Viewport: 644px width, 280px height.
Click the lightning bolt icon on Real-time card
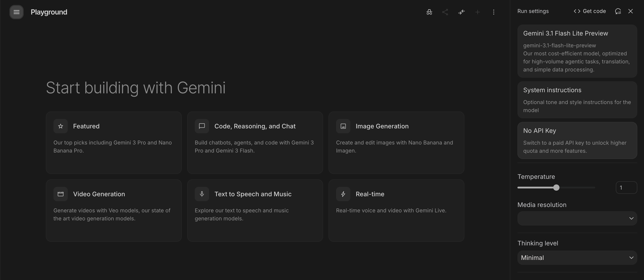click(343, 194)
